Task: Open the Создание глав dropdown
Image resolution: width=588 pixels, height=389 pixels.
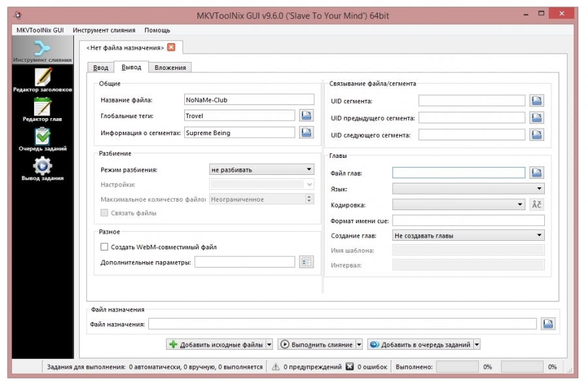Action: [x=468, y=236]
